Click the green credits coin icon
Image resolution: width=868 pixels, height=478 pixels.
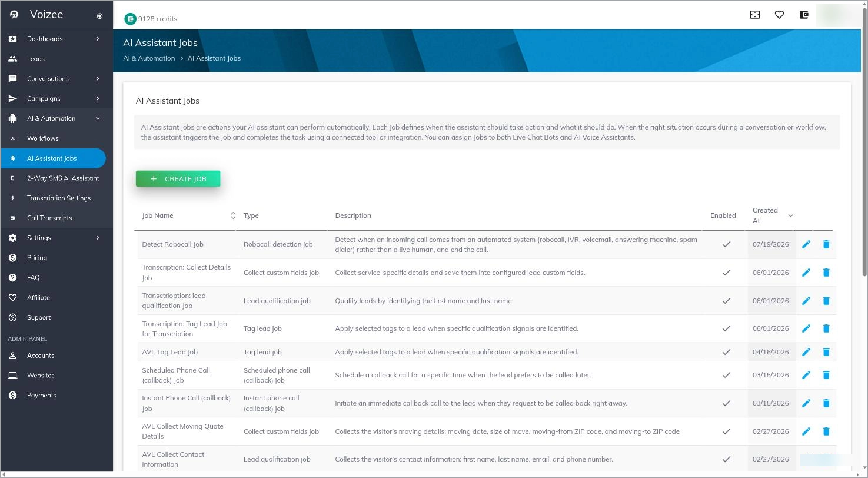130,19
